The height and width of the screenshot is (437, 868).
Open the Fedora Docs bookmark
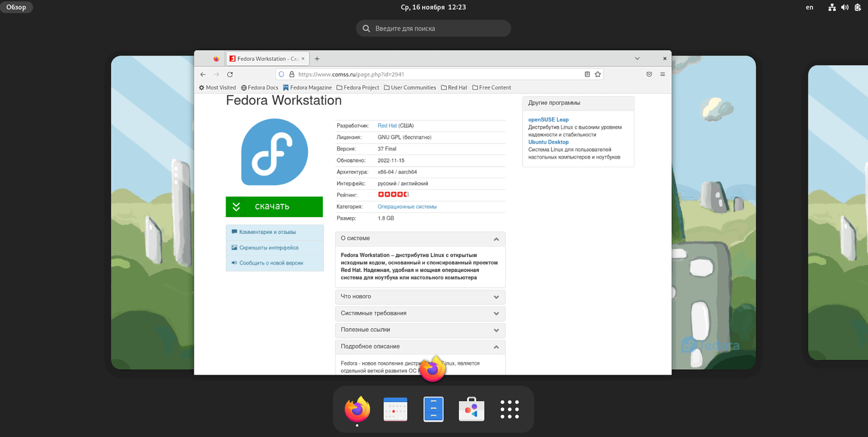tap(260, 88)
